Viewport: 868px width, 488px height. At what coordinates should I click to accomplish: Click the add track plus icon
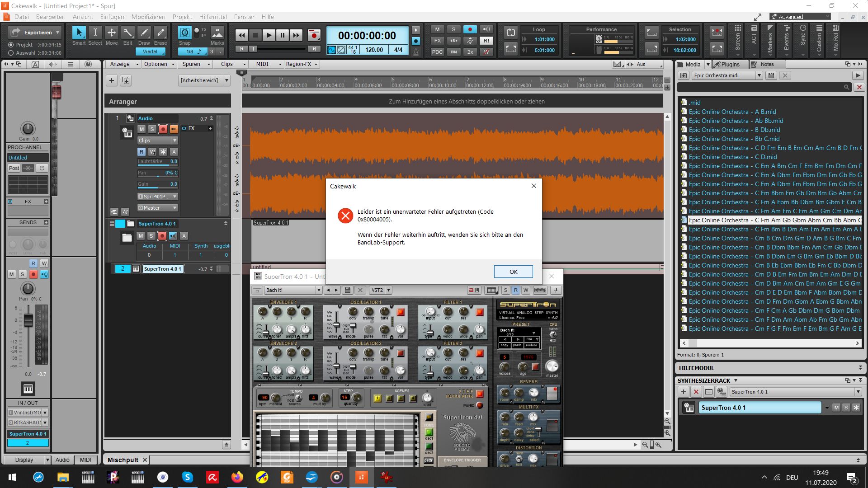click(112, 80)
